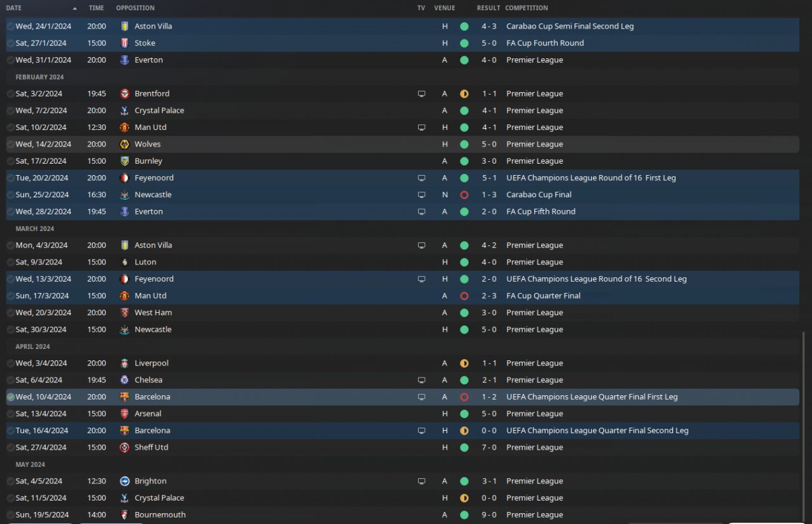Collapse the APRIL 2024 month group header
This screenshot has width=812, height=524.
(33, 347)
